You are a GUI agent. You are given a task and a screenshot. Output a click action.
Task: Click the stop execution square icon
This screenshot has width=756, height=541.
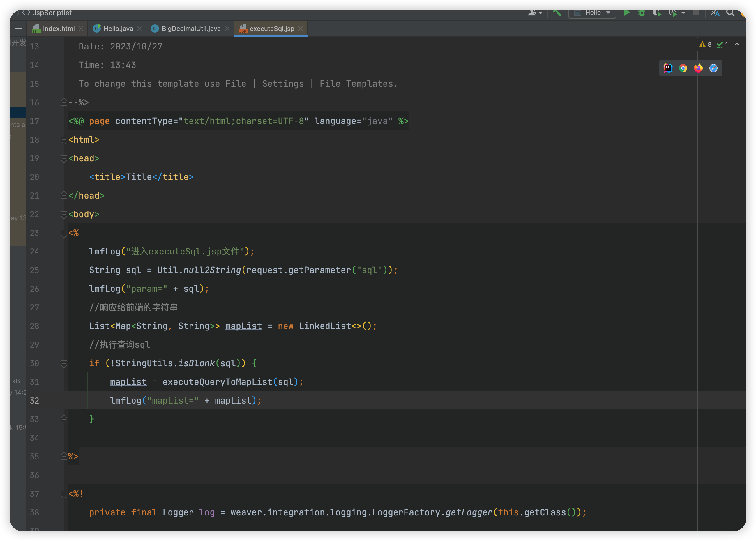[696, 13]
